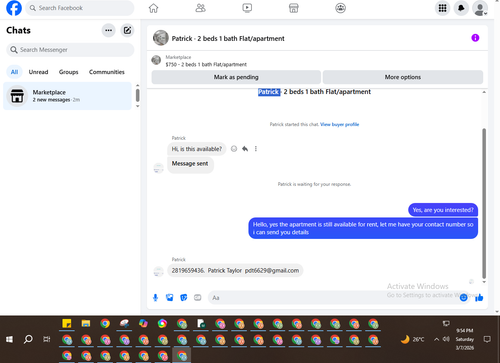Reply to 'Hi, is this available?' message
The width and height of the screenshot is (500, 363).
pos(245,149)
